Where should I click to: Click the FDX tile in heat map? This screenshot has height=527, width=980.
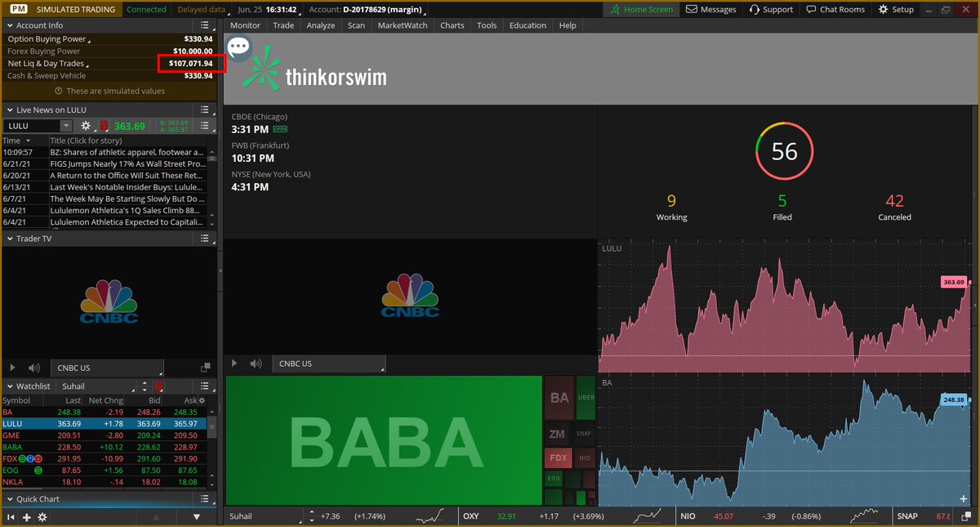click(x=559, y=458)
